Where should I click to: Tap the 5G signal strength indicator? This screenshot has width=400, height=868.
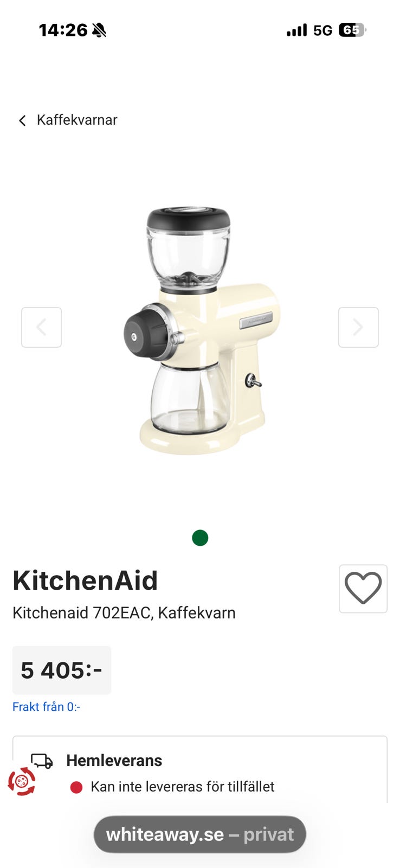coord(309,30)
